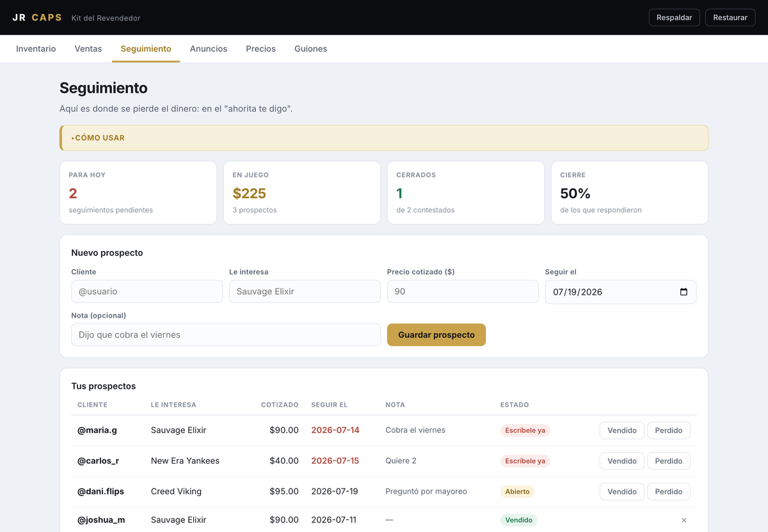Click the Le interesa input field

305,292
